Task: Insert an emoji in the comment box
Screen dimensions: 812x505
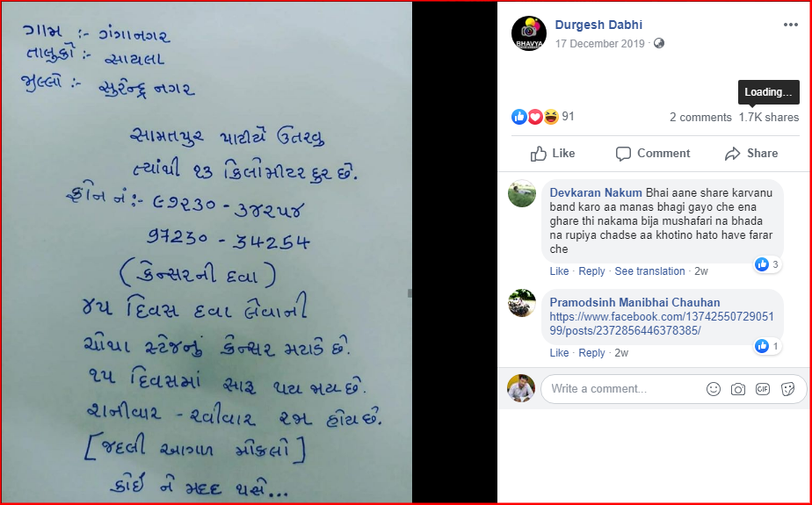Action: 713,389
